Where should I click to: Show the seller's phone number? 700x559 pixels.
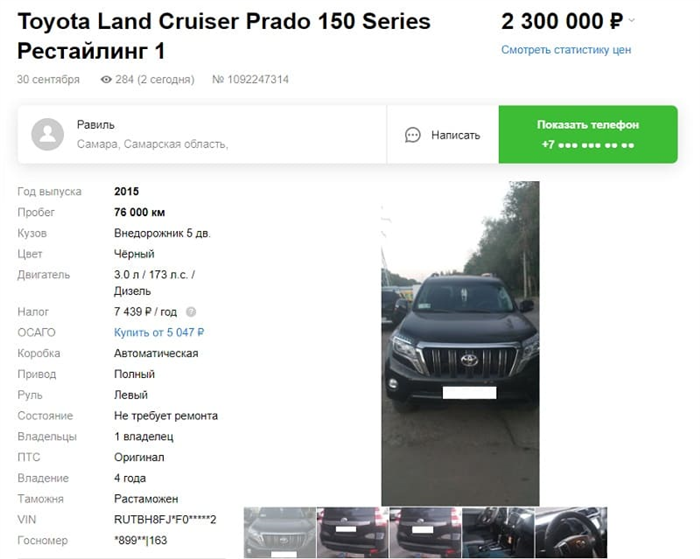click(x=588, y=134)
